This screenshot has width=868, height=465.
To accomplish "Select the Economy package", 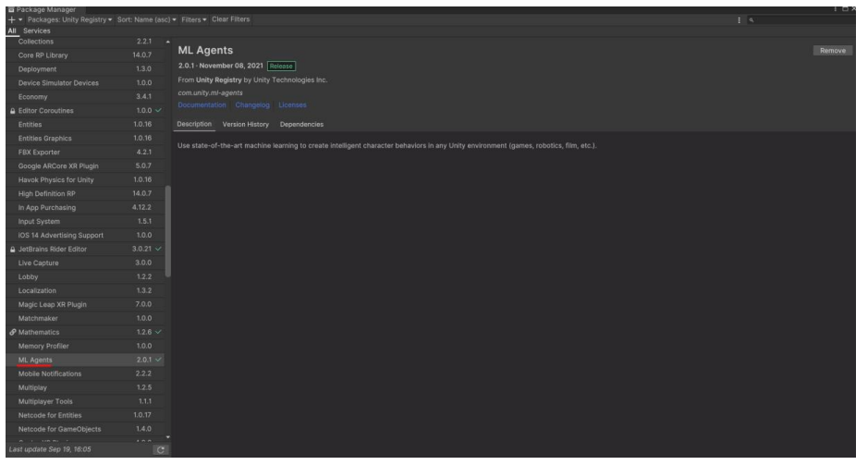I will 85,97.
